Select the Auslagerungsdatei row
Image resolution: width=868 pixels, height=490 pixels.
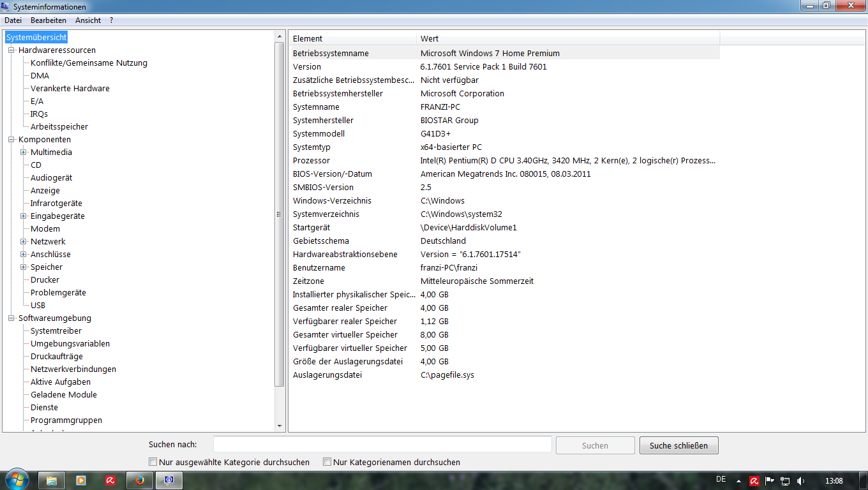(x=505, y=375)
